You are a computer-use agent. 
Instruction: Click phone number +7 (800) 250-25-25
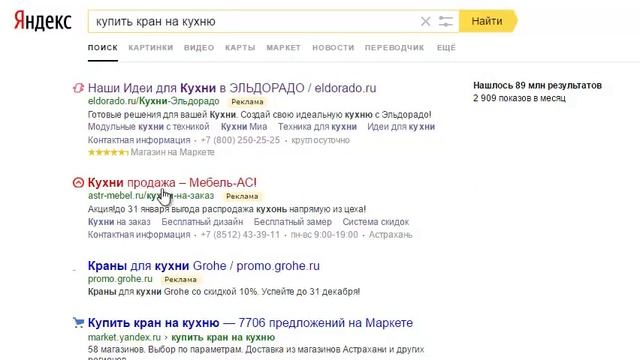240,140
